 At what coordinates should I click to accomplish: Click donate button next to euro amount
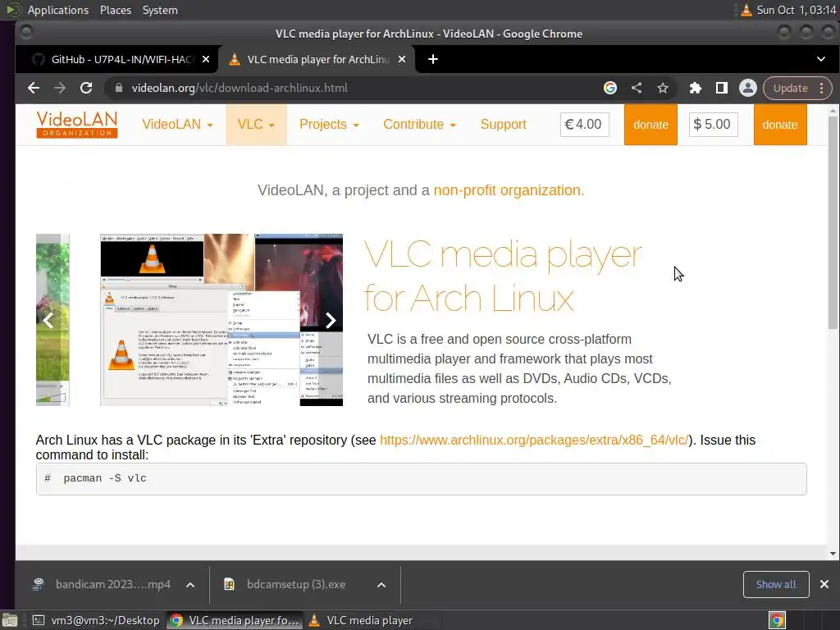pyautogui.click(x=651, y=125)
